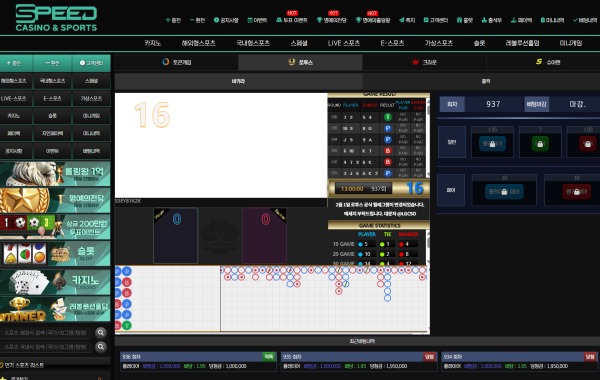Open the 상금 200만원 투표이벤트 banner
Screen dimensions: 600x380
point(55,227)
